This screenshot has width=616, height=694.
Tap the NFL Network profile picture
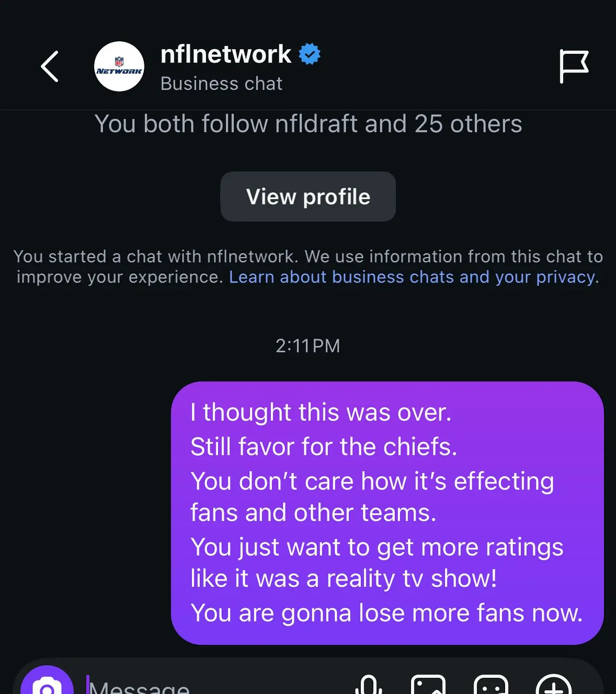tap(119, 66)
